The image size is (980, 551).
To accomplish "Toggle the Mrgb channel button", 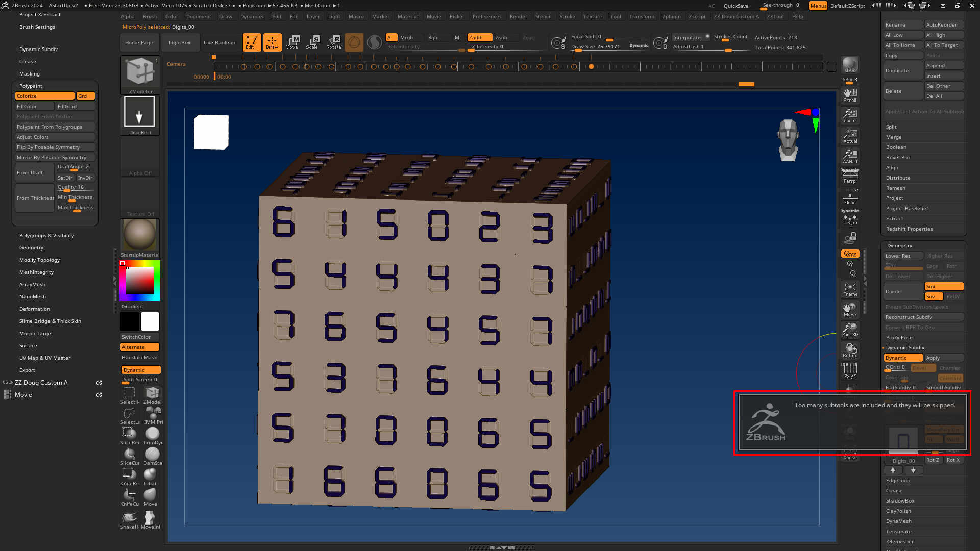I will (410, 37).
